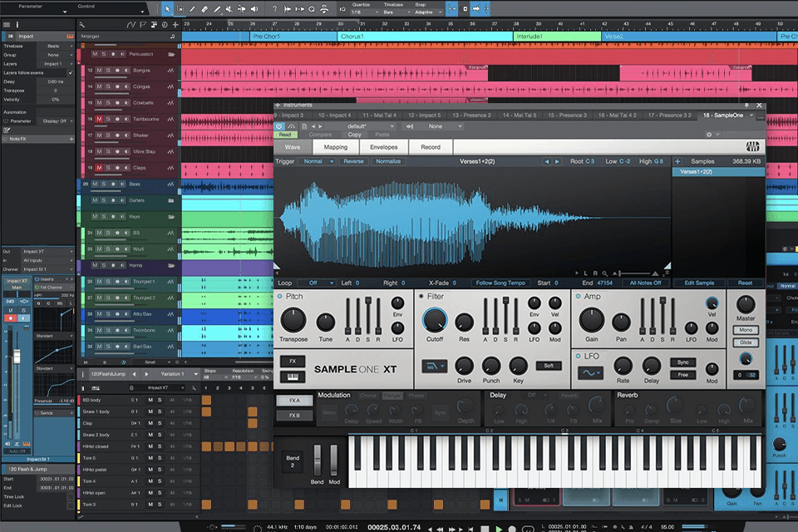Screen dimensions: 798x532
Task: Click the marker track flag icon
Action: [143, 24]
